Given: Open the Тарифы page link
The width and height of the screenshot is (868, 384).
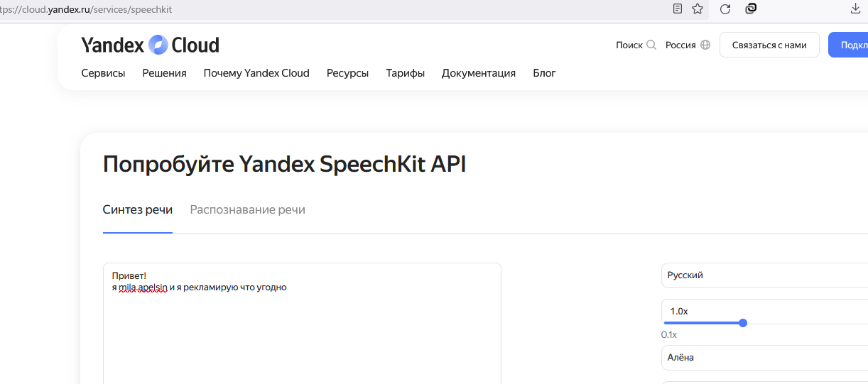Looking at the screenshot, I should 406,72.
